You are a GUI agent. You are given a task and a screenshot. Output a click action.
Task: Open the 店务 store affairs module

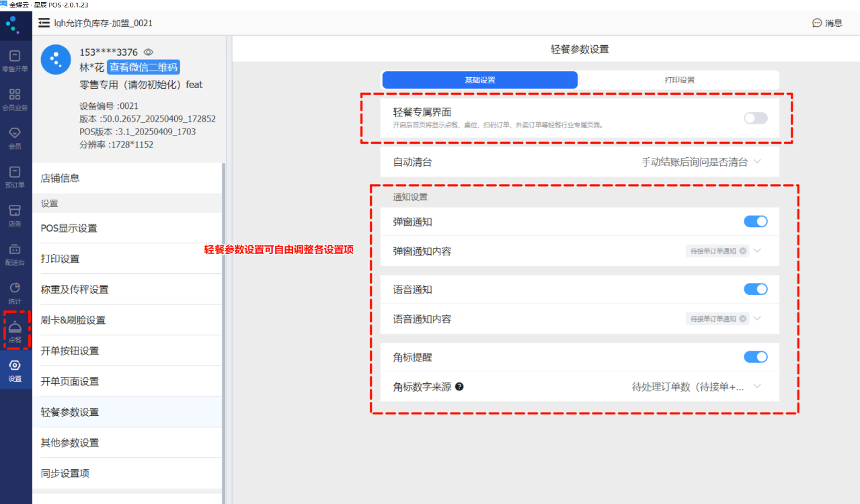click(x=15, y=216)
